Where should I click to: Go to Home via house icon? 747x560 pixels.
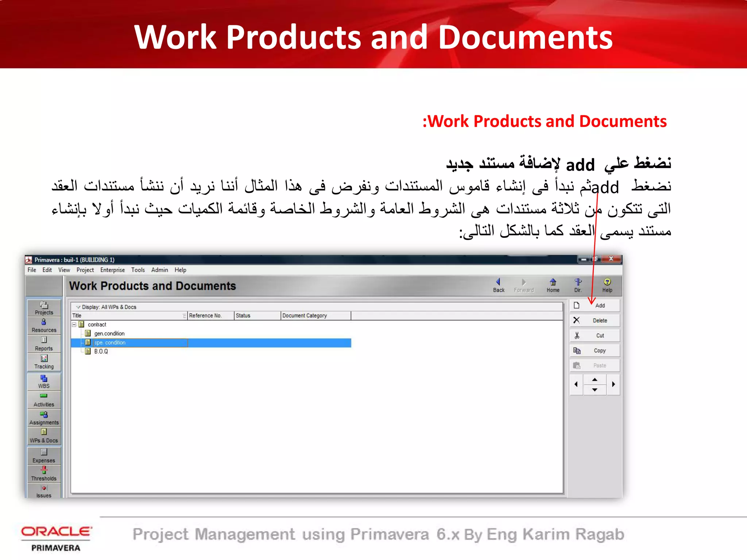553,285
